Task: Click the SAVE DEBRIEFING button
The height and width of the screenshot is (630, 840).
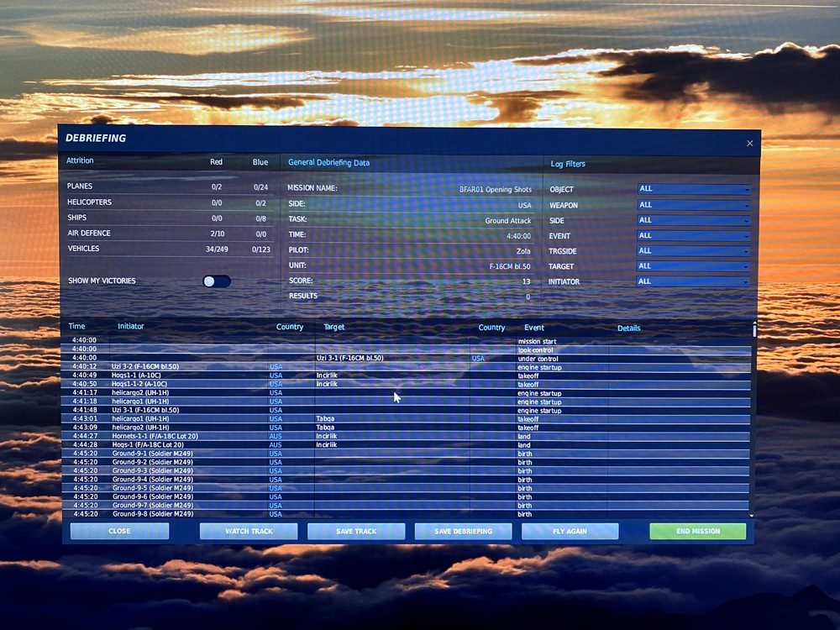Action: [464, 531]
